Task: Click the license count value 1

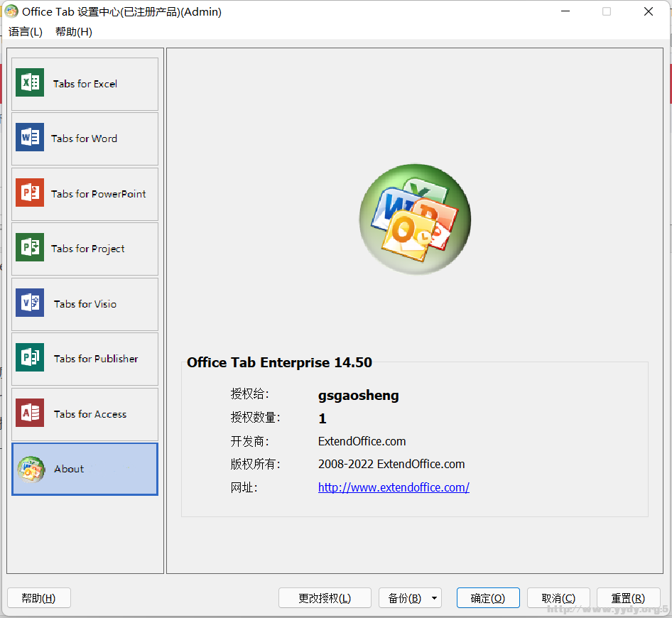Action: coord(323,418)
